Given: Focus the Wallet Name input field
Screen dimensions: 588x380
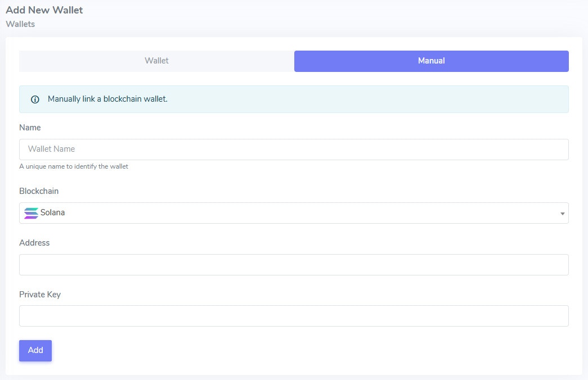Looking at the screenshot, I should click(x=294, y=150).
